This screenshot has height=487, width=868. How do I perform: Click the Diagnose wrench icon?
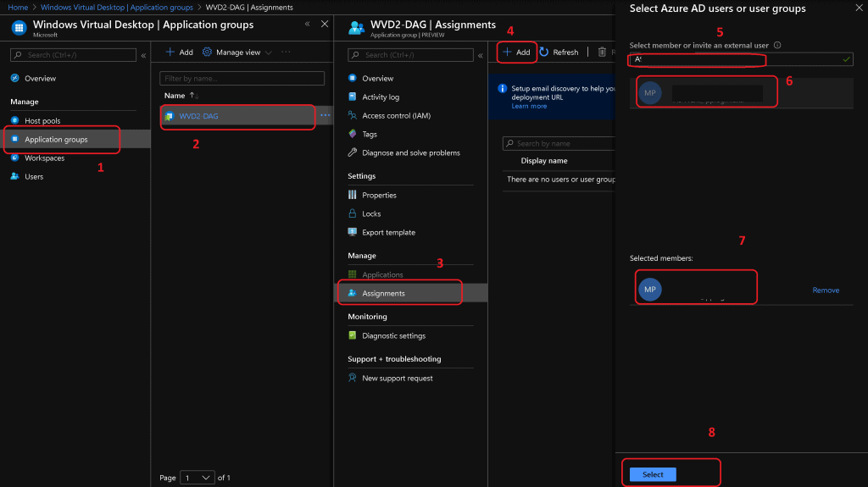coord(352,152)
